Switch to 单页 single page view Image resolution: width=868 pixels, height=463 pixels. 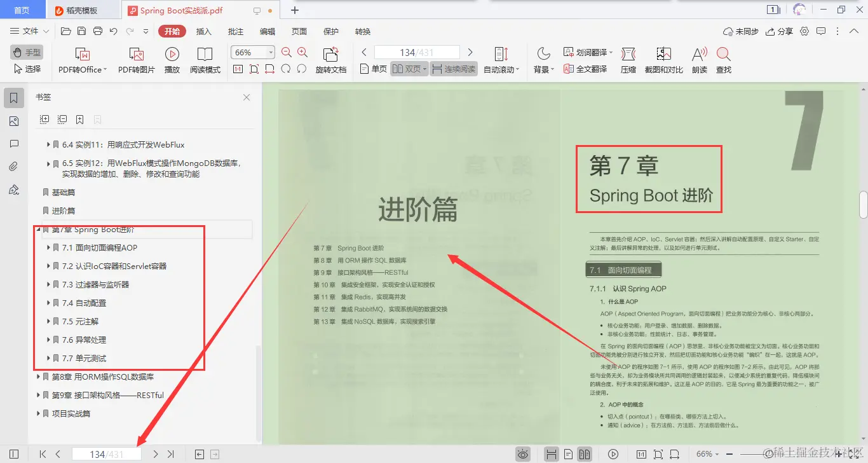[x=372, y=70]
